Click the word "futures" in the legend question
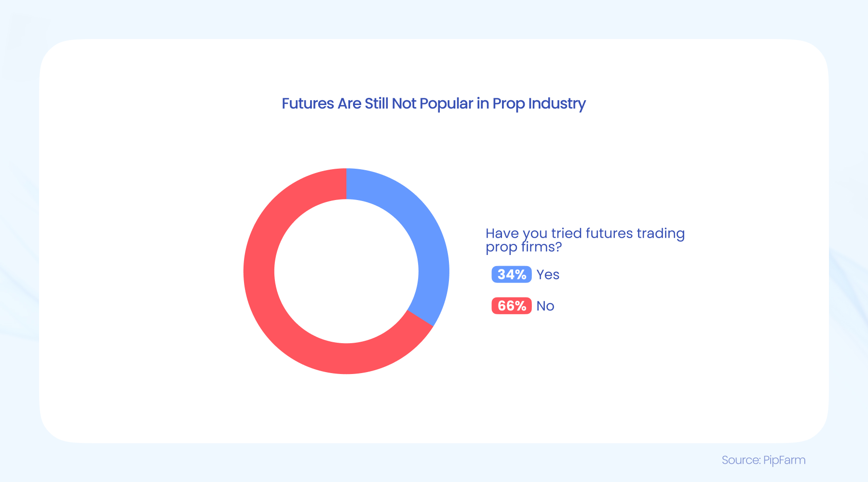This screenshot has height=482, width=868. click(609, 233)
